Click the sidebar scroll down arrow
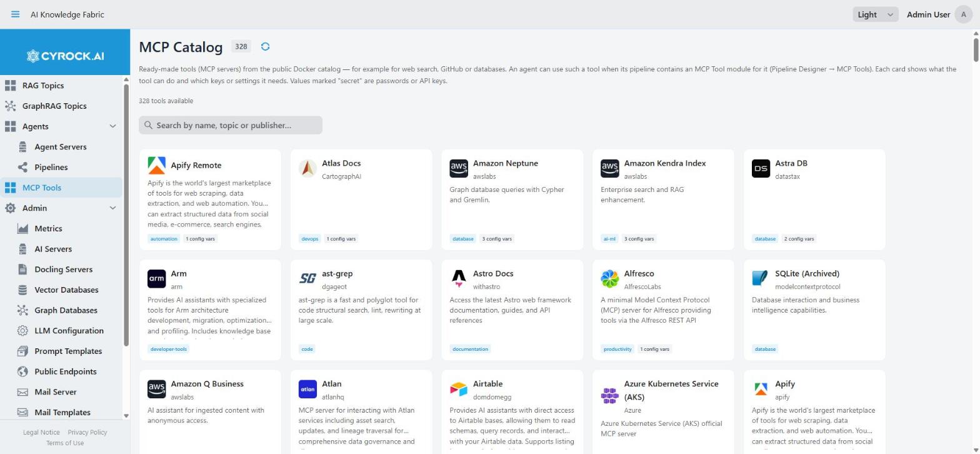Image resolution: width=980 pixels, height=454 pixels. click(x=126, y=416)
